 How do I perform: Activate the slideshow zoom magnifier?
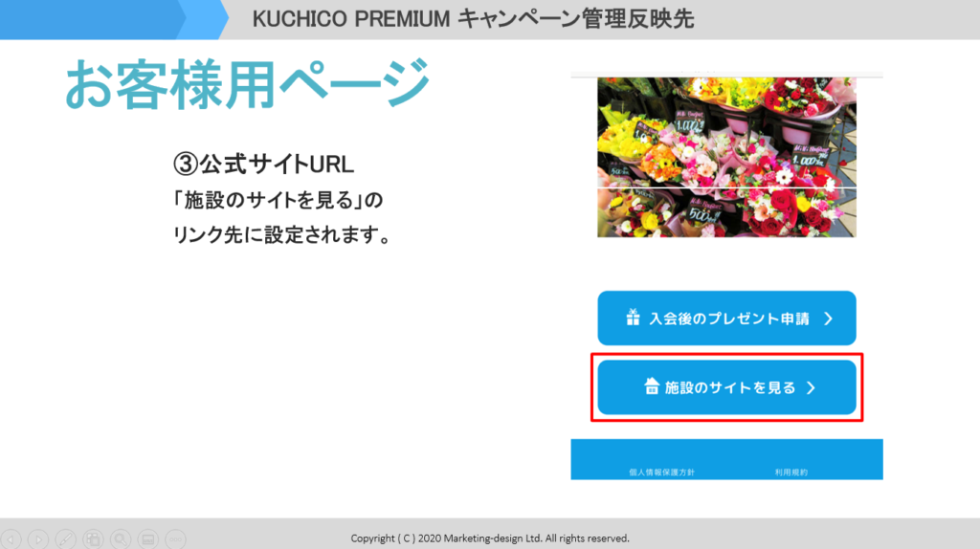coord(121,539)
